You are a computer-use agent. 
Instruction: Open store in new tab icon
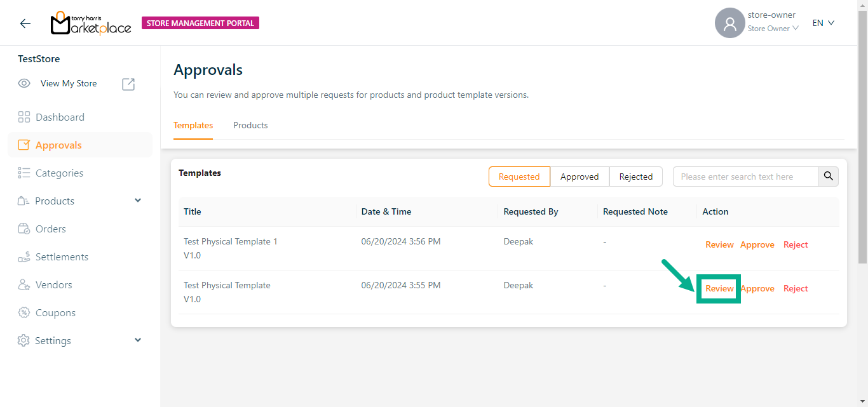(128, 84)
